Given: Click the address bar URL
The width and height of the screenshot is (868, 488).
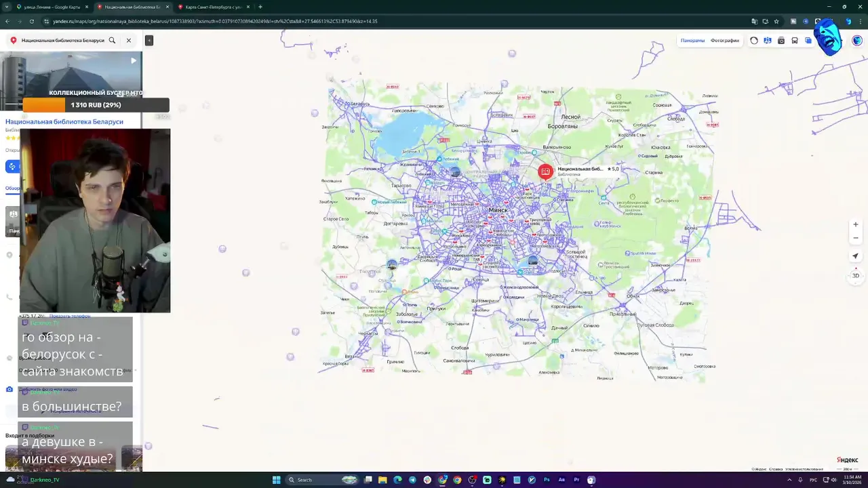Looking at the screenshot, I should pyautogui.click(x=215, y=21).
